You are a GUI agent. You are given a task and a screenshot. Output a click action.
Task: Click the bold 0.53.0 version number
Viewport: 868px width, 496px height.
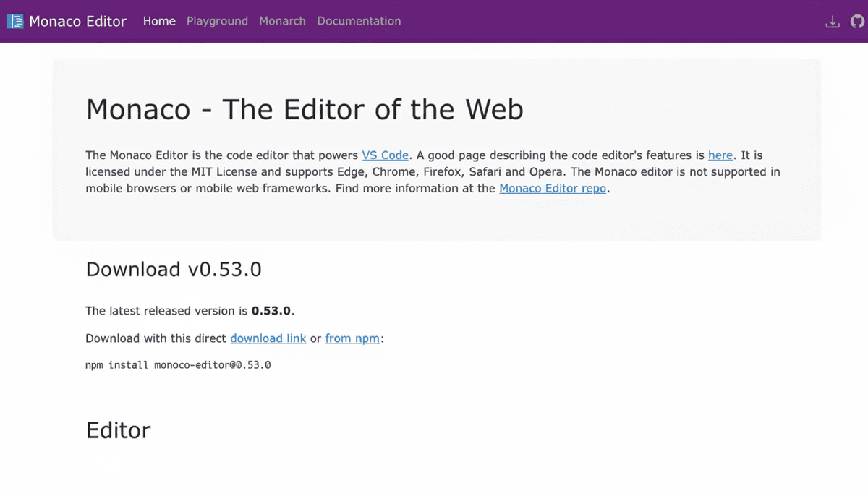tap(271, 311)
